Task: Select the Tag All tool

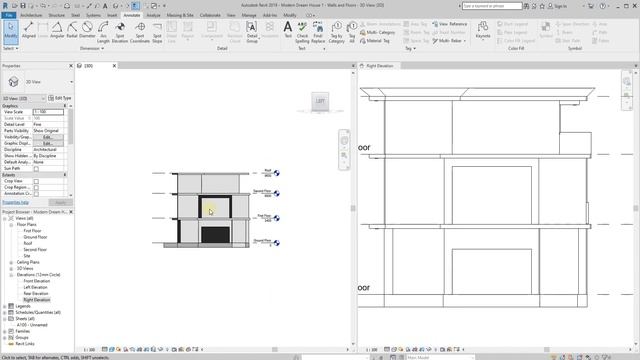Action: click(351, 33)
